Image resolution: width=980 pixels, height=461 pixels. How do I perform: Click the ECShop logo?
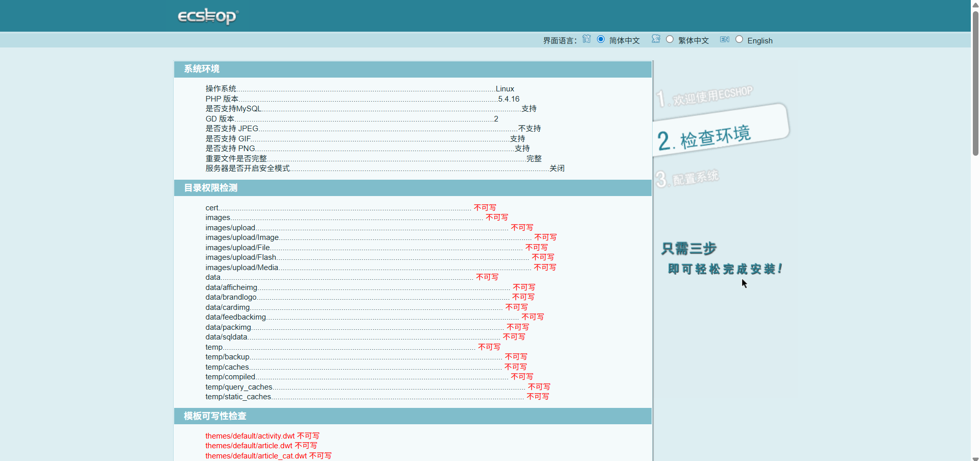[208, 16]
